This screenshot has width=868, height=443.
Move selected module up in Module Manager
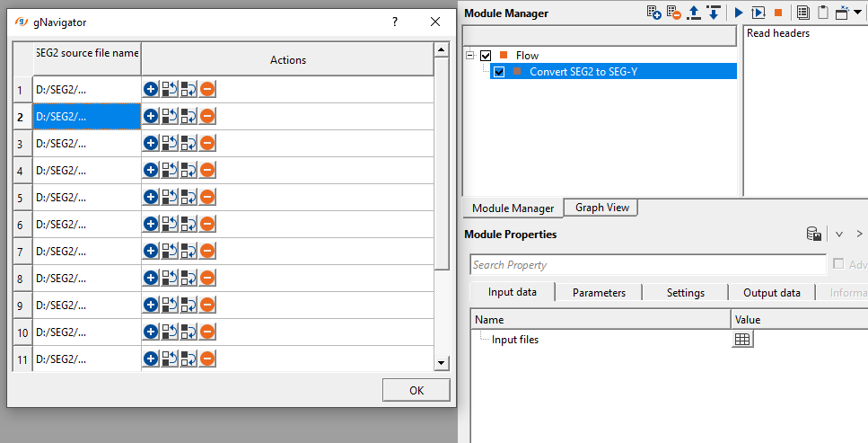694,13
